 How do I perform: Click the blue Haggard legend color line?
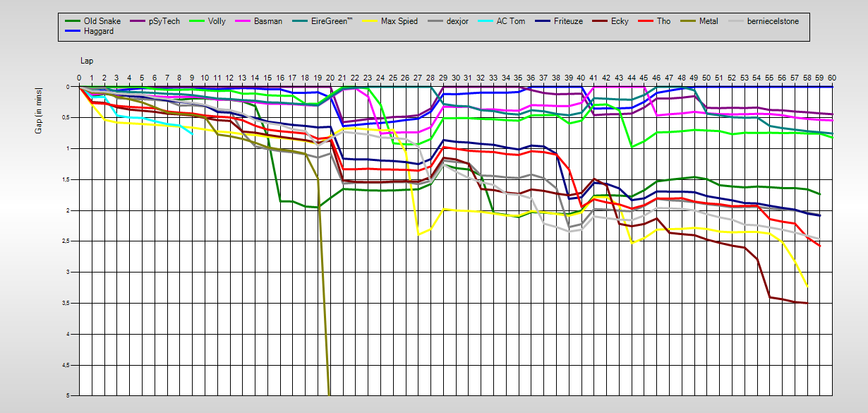(71, 31)
